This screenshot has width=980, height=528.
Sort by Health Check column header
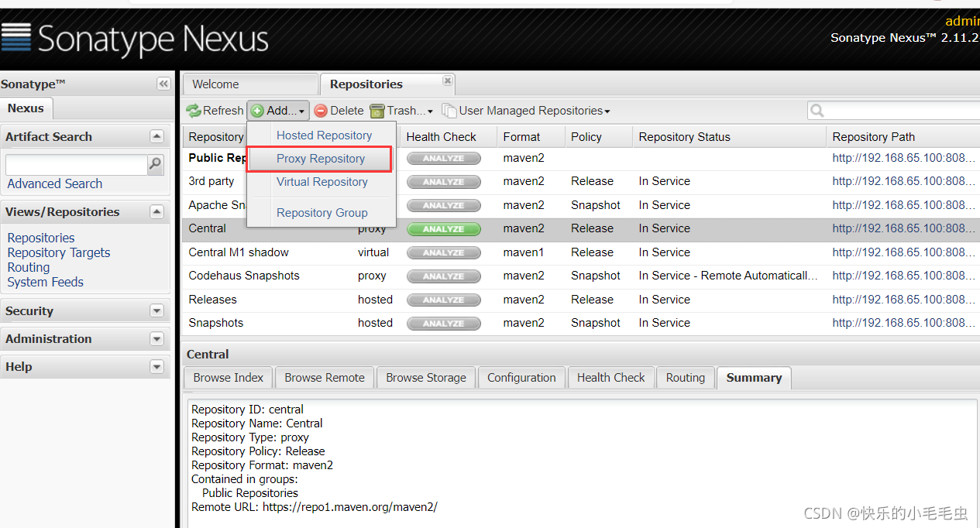tap(448, 136)
